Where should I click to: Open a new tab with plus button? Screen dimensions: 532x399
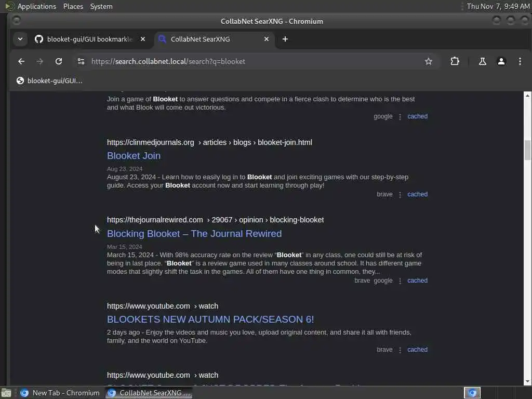click(x=285, y=39)
